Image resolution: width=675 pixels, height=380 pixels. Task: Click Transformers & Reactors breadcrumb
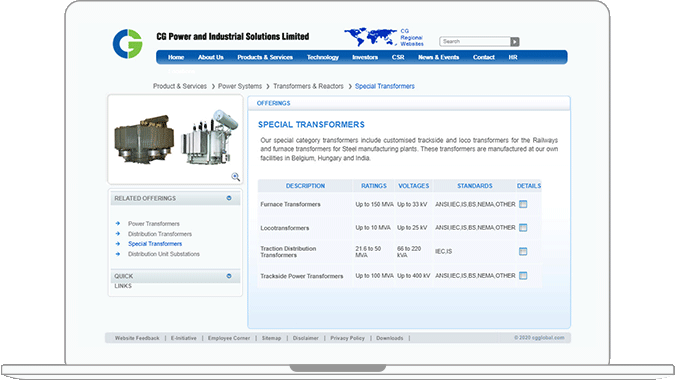click(308, 86)
